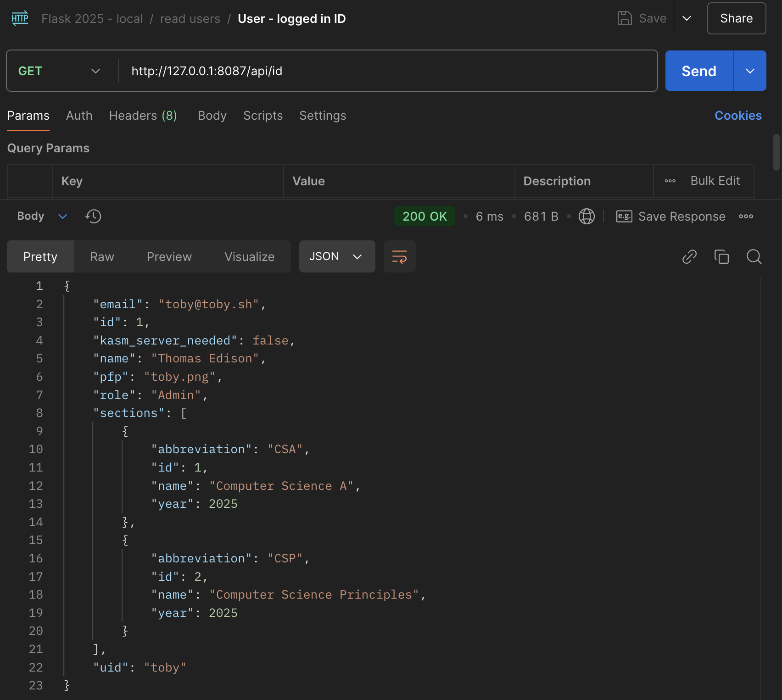Switch to the Headers tab

[x=143, y=116]
